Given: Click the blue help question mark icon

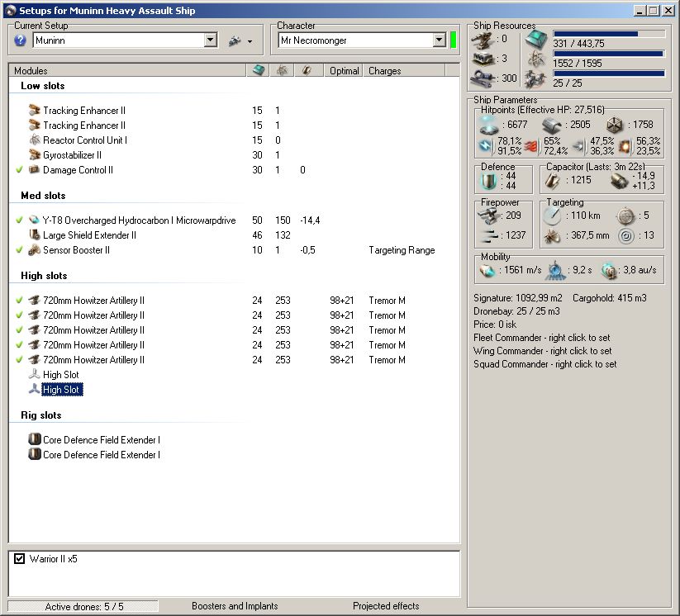Looking at the screenshot, I should pos(20,40).
